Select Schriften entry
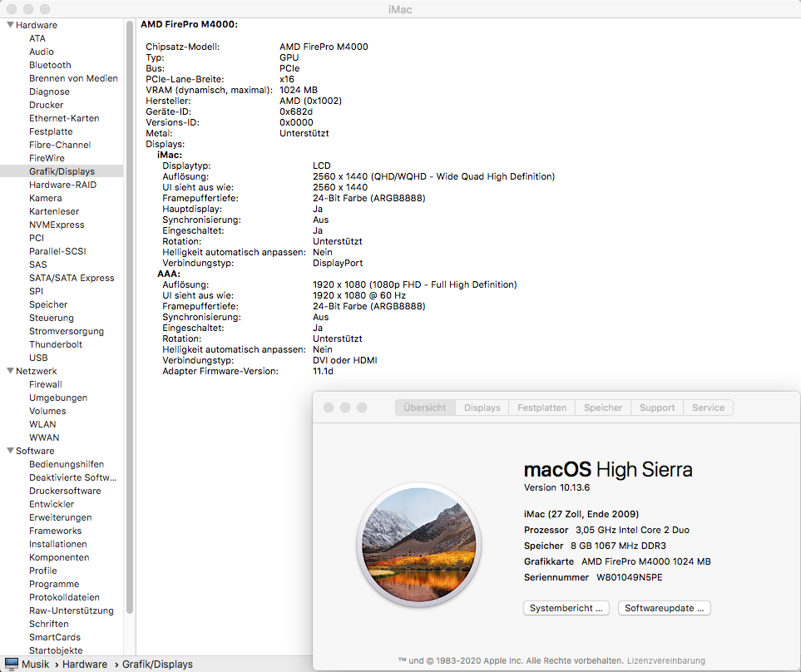This screenshot has height=672, width=801. click(48, 623)
